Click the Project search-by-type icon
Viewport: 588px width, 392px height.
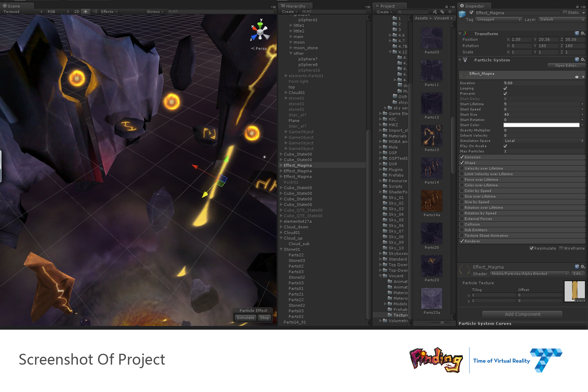pyautogui.click(x=435, y=12)
